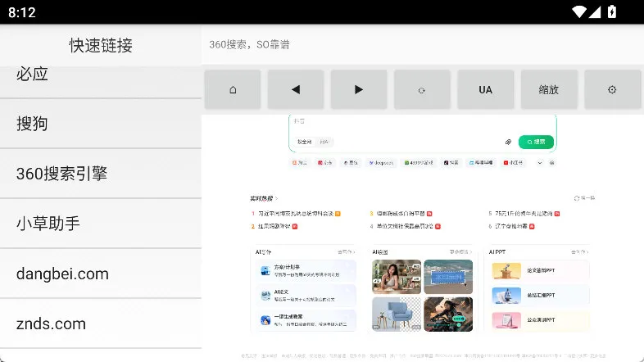Image resolution: width=644 pixels, height=362 pixels.
Task: Open the 缩放 zoom button
Action: click(x=549, y=89)
